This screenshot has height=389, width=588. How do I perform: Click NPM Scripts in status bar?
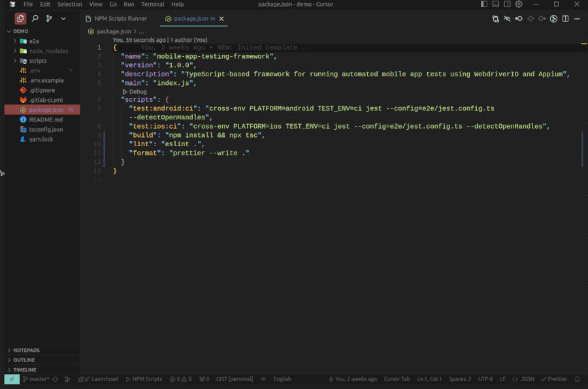[x=144, y=379]
